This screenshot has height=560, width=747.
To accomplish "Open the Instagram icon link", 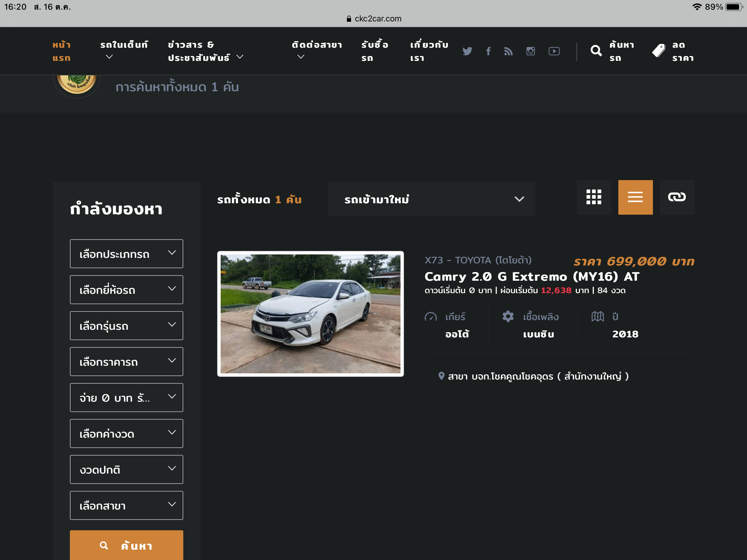I will (531, 51).
